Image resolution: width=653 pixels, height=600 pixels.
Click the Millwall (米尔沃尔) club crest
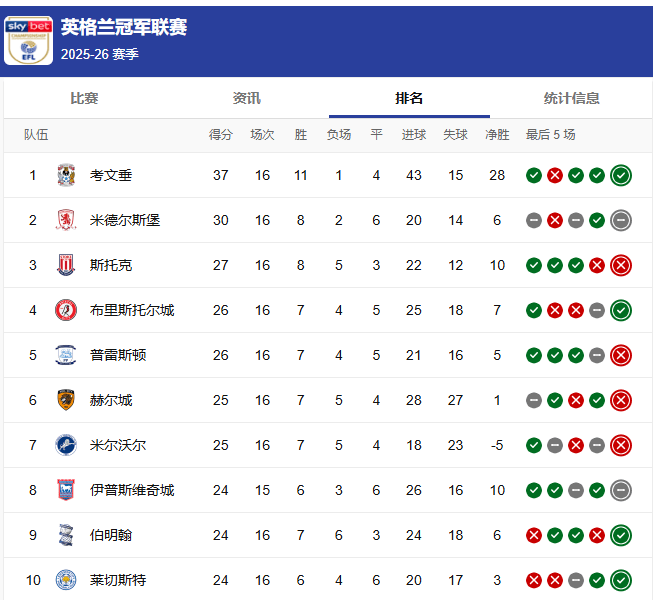click(x=66, y=445)
